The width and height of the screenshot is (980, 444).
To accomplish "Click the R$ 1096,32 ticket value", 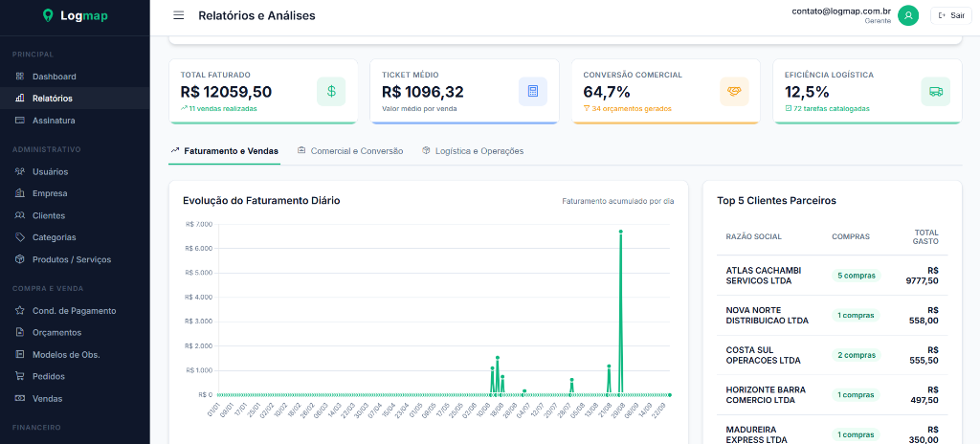I will [422, 92].
